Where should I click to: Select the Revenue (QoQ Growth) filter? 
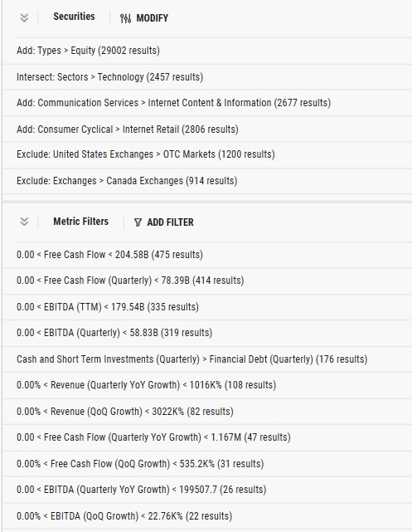(207, 412)
